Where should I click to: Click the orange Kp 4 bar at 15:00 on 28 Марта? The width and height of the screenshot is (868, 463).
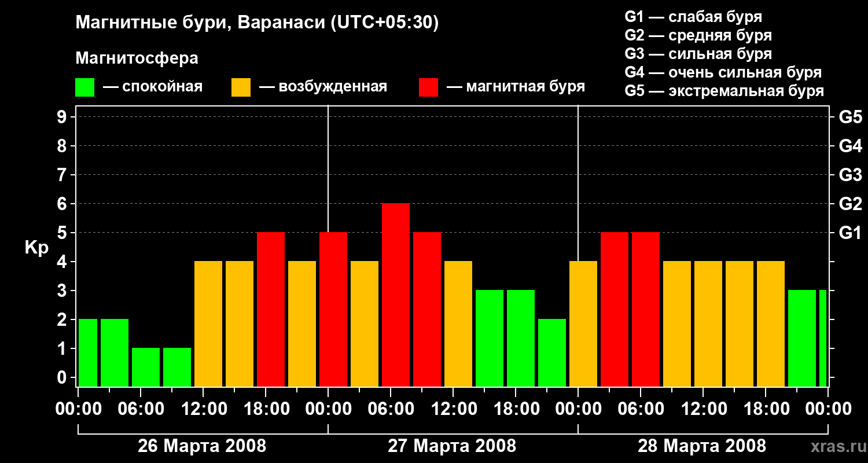pyautogui.click(x=740, y=324)
